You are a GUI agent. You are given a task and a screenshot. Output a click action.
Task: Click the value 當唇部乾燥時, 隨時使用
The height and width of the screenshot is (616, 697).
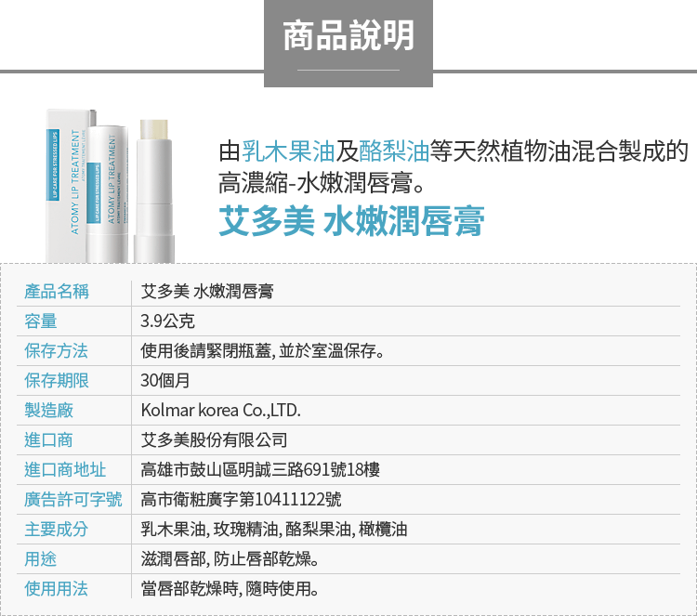click(230, 589)
